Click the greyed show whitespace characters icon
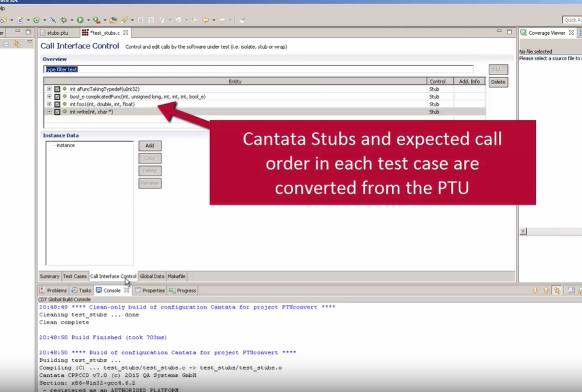Image resolution: width=582 pixels, height=392 pixels. [x=151, y=20]
